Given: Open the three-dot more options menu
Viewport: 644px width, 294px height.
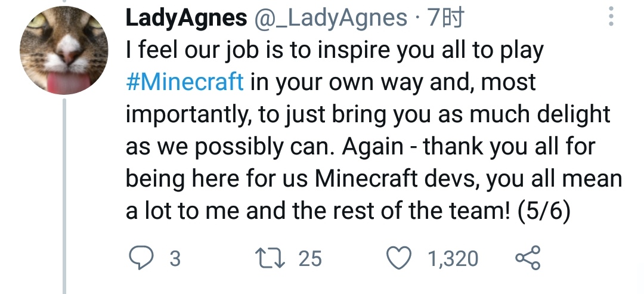Looking at the screenshot, I should pos(610,18).
